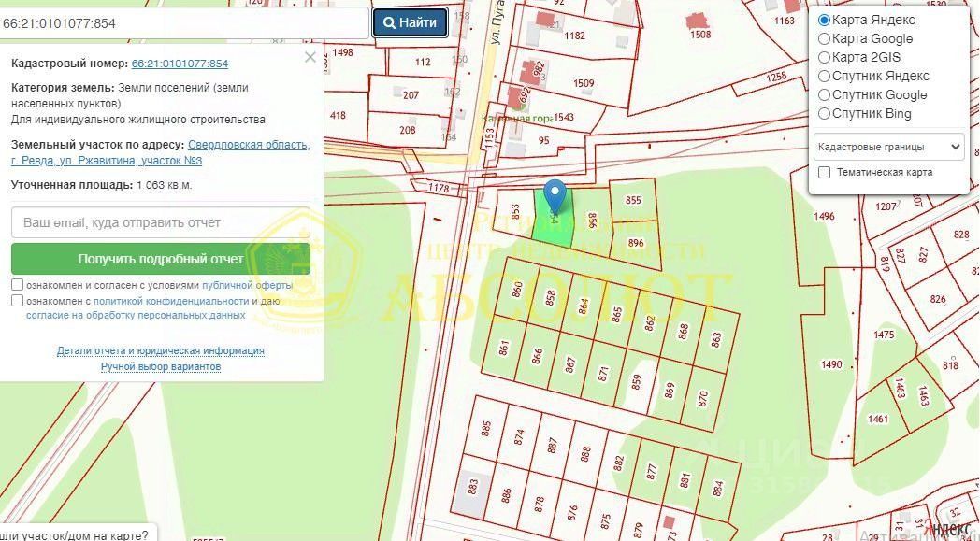Tick the политикой конфиденциальности consent checkbox
Screen dimensions: 980x541
18,301
